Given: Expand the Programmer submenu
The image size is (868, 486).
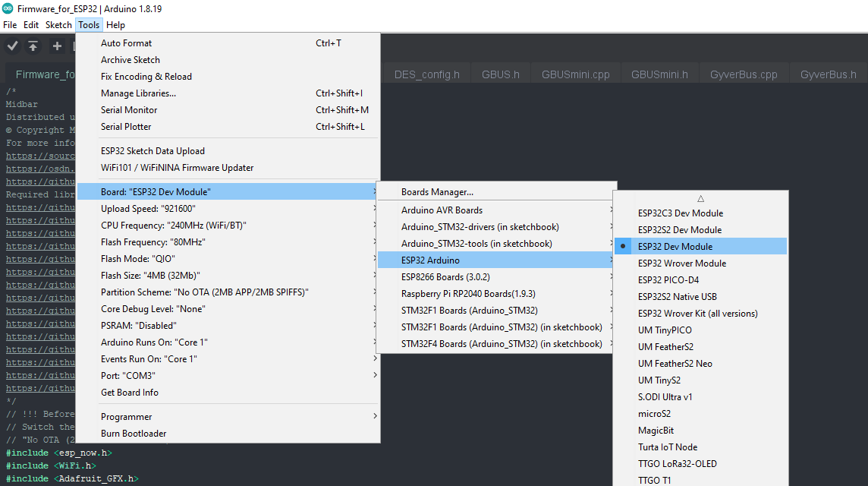Looking at the screenshot, I should click(x=228, y=416).
